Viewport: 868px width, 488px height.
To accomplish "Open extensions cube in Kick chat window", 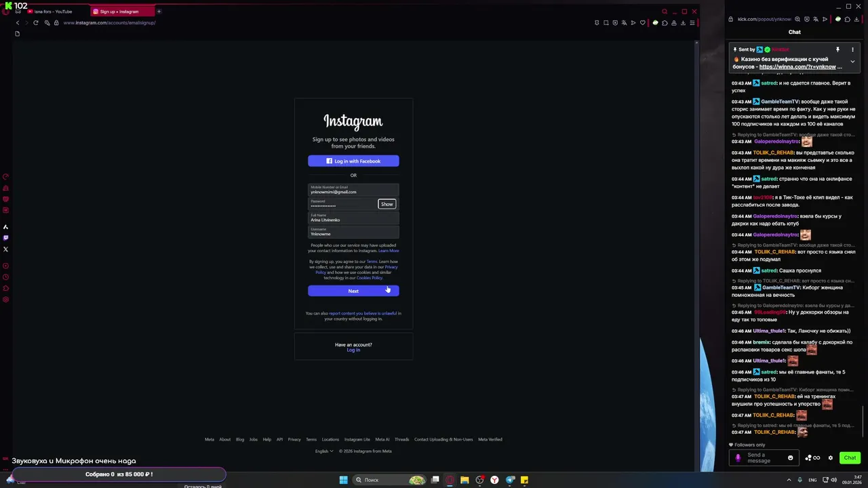I will 847,19.
